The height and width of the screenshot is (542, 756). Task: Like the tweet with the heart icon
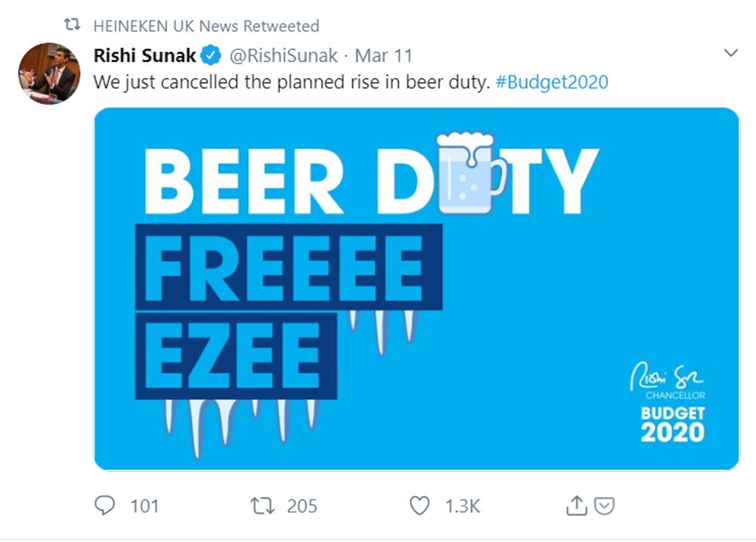pyautogui.click(x=420, y=505)
